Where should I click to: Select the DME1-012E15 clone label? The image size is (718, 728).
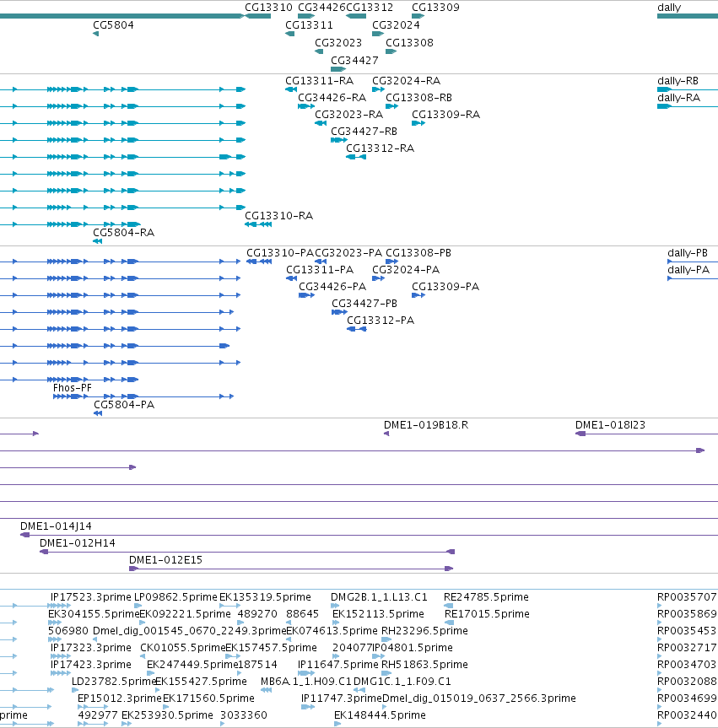pos(166,560)
